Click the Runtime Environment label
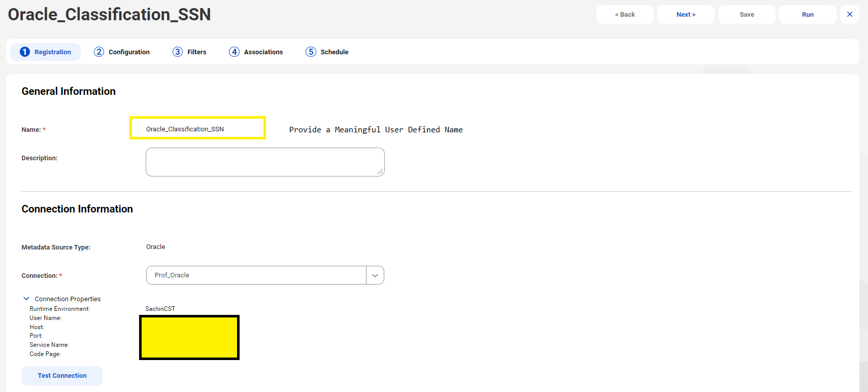Image resolution: width=868 pixels, height=392 pixels. pyautogui.click(x=59, y=309)
